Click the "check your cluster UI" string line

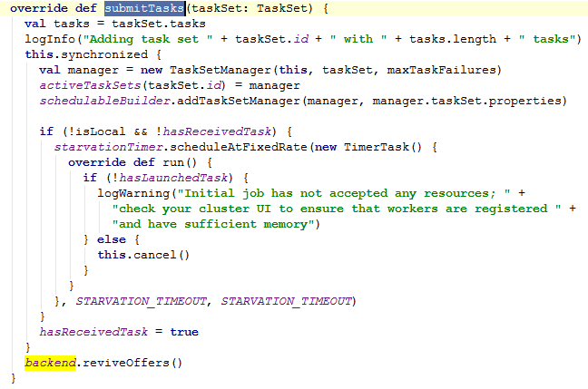click(x=337, y=209)
